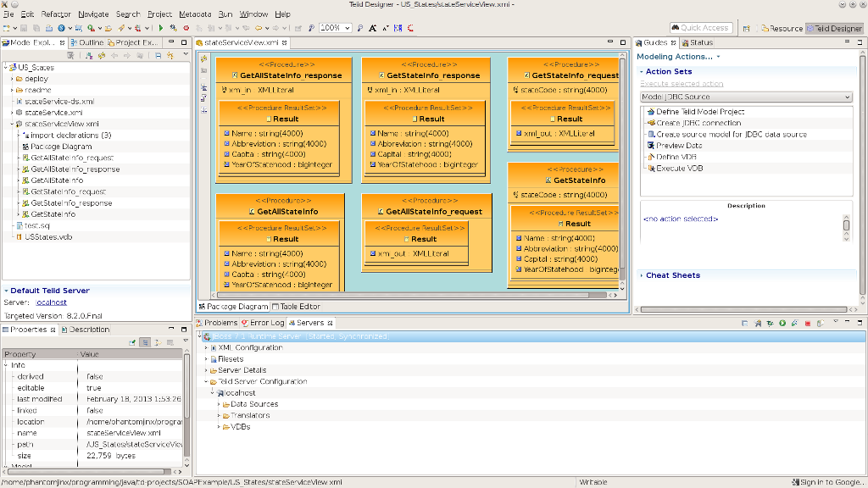Open the USStates.vdb file

[x=48, y=237]
